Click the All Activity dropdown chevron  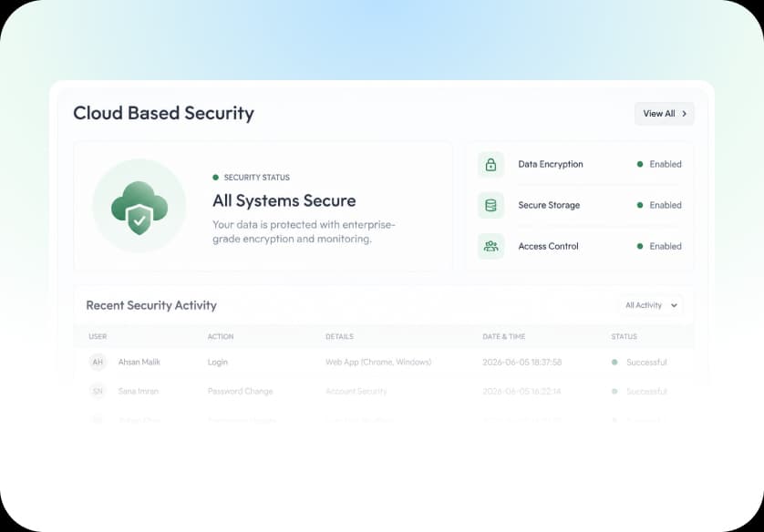coord(674,306)
